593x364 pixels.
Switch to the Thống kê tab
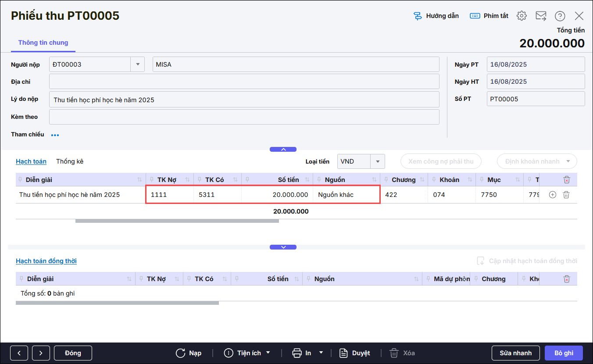pyautogui.click(x=70, y=161)
